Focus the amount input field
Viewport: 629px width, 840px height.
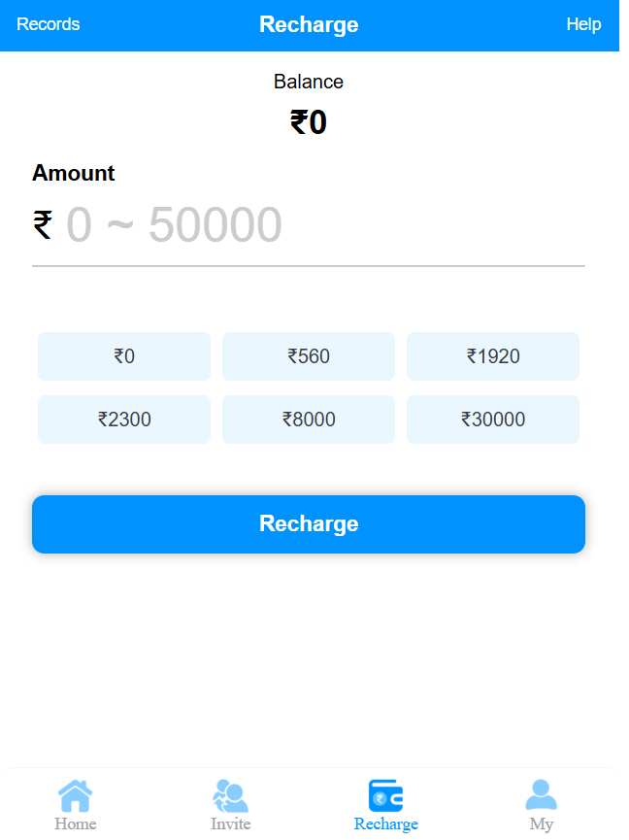(x=320, y=225)
